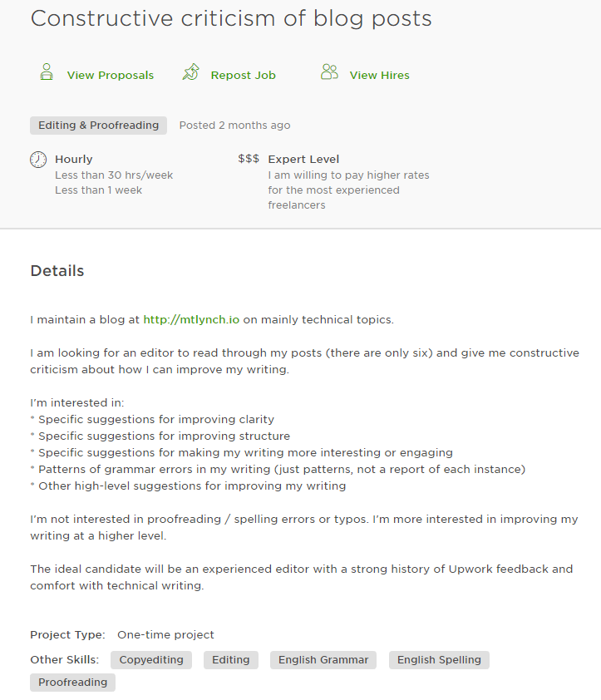The height and width of the screenshot is (700, 601).
Task: Click the English Spelling skill tag
Action: click(439, 660)
